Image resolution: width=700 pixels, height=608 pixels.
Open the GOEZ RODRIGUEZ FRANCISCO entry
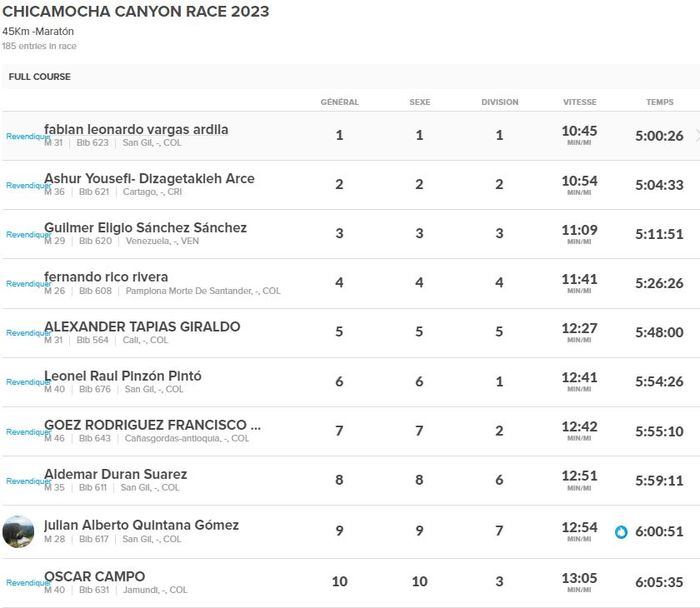point(152,425)
